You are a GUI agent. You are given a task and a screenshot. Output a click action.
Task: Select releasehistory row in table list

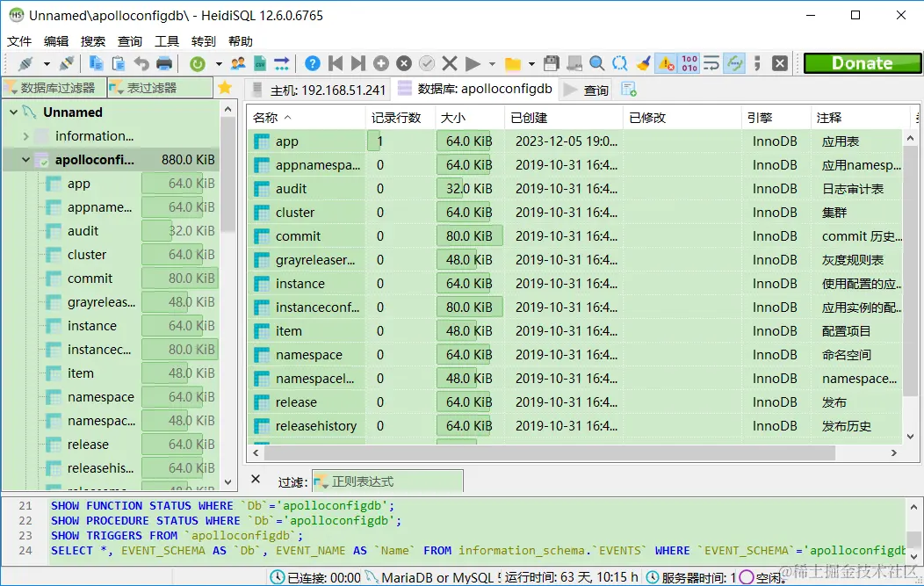pos(574,425)
